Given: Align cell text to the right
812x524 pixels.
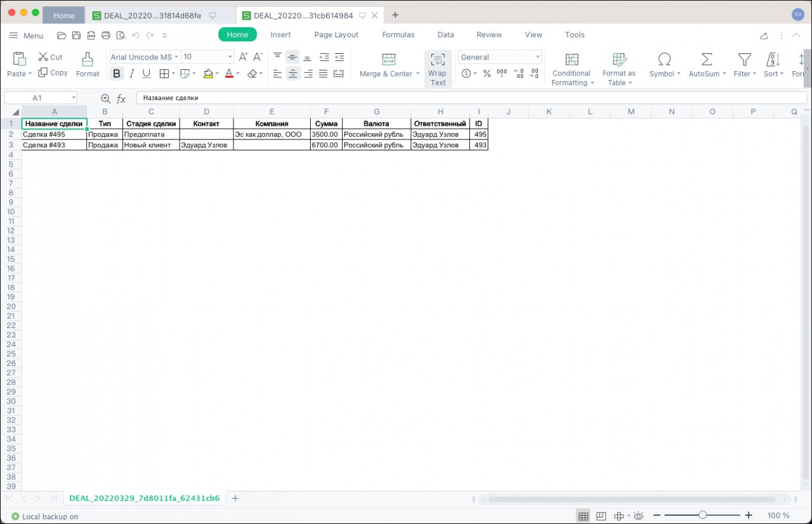Looking at the screenshot, I should (x=308, y=74).
